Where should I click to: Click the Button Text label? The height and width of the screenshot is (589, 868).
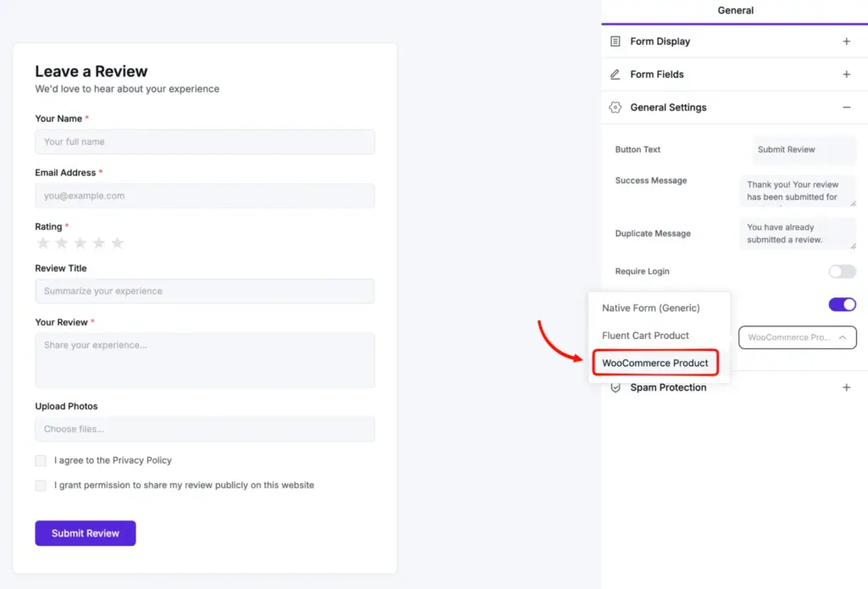pos(637,149)
